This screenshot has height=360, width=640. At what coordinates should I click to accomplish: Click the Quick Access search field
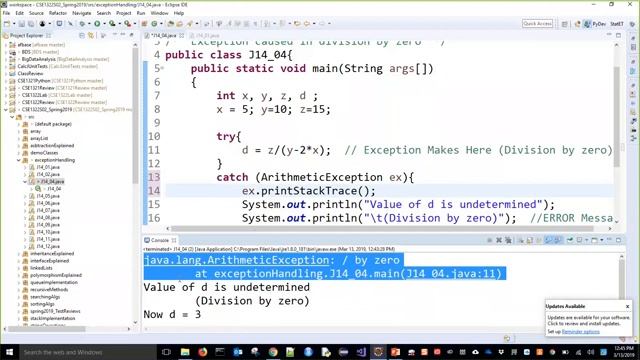(537, 24)
